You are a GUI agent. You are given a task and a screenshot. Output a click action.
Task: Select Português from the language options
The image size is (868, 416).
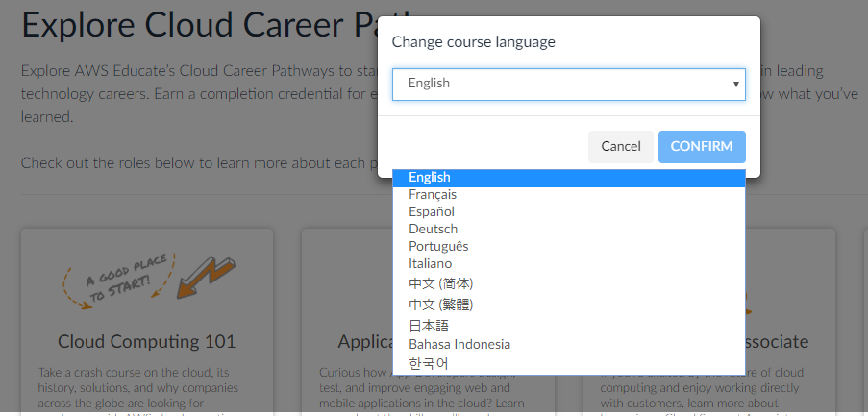coord(568,246)
